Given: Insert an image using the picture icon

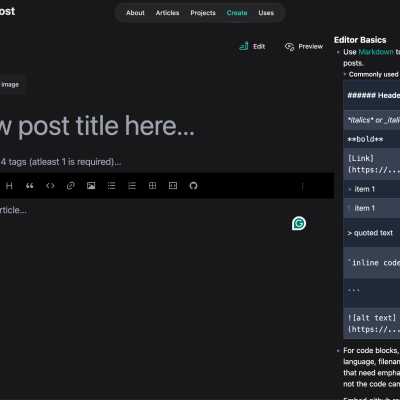Looking at the screenshot, I should 91,186.
